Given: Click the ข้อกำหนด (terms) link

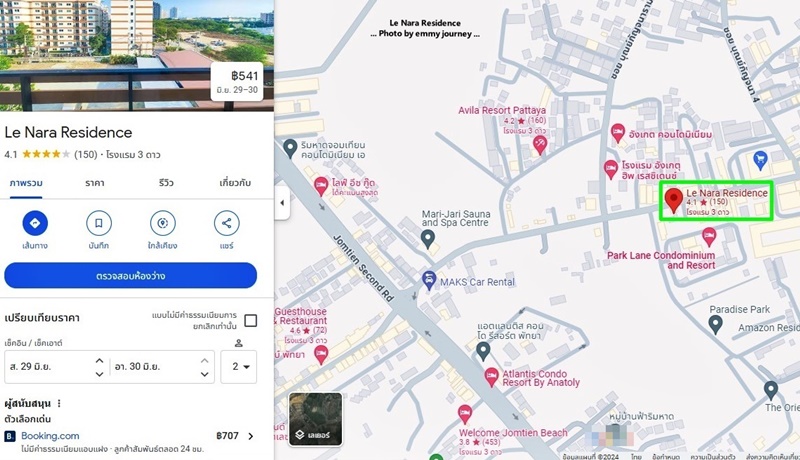Looking at the screenshot, I should [x=666, y=456].
